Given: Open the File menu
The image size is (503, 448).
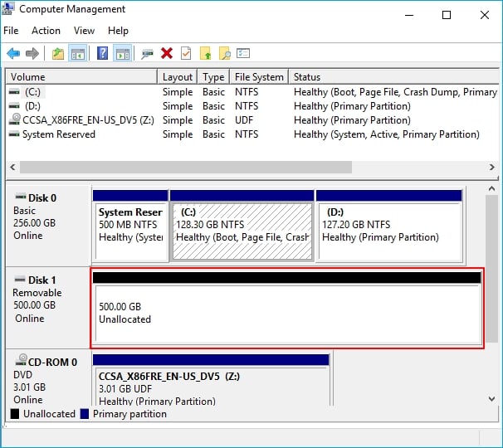Looking at the screenshot, I should pyautogui.click(x=11, y=31).
